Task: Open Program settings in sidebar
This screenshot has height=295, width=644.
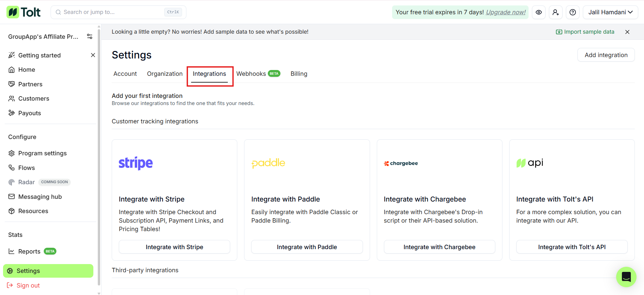Action: [42, 153]
